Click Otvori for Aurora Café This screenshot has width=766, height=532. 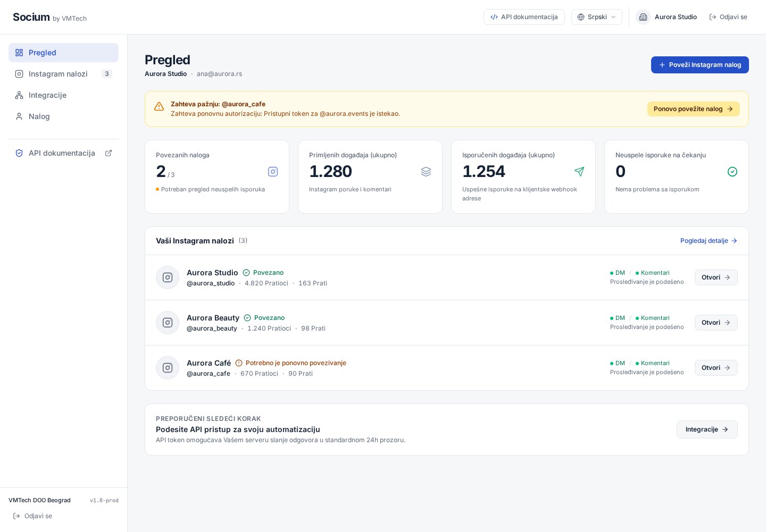coord(716,368)
